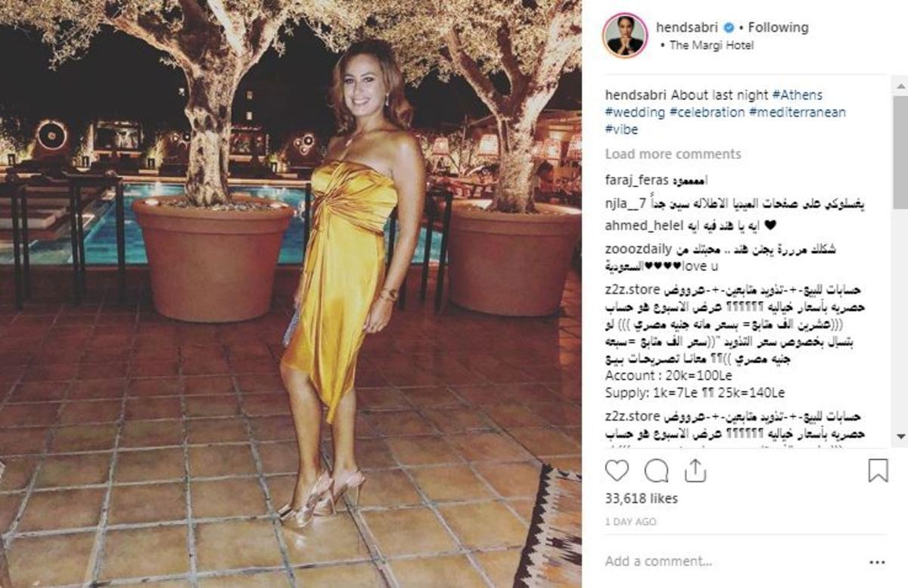Screen dimensions: 908x588
Task: Open the three-dot more options menu
Action: (x=877, y=562)
